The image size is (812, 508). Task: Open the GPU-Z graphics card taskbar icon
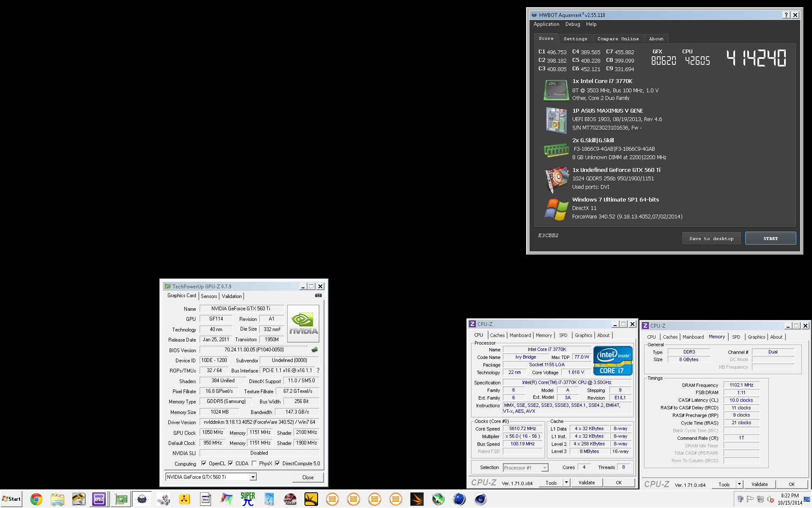click(121, 500)
